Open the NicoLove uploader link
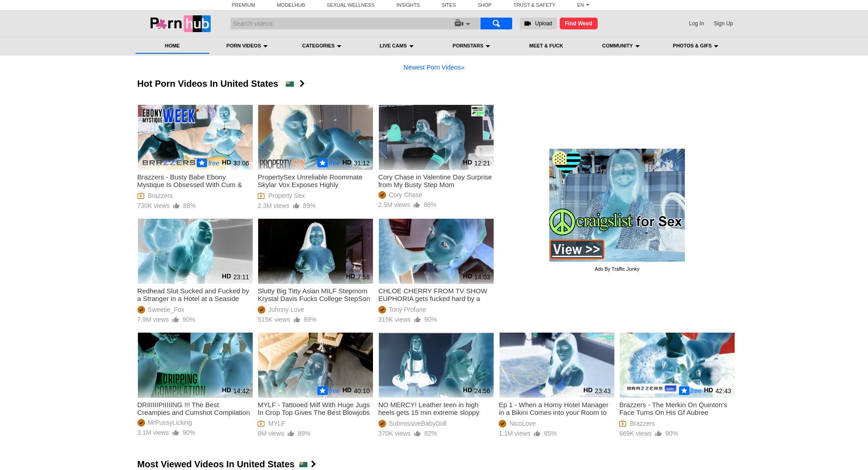This screenshot has height=470, width=868. [x=522, y=423]
